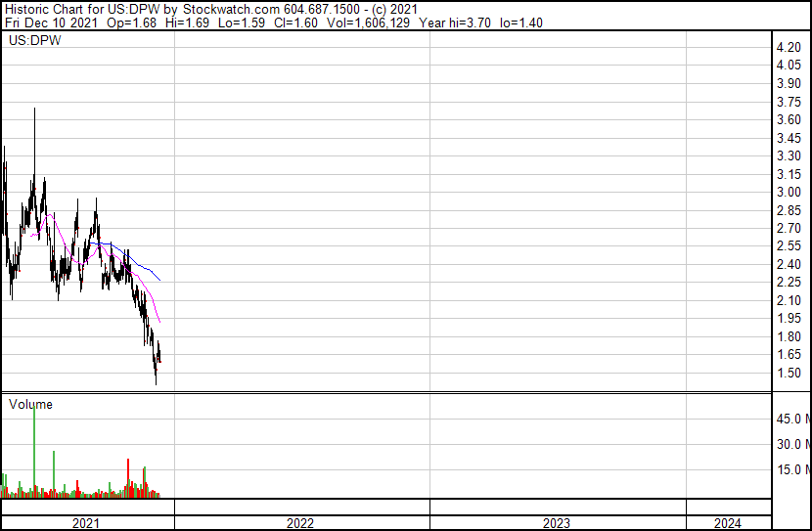
Task: Click the Volume panel label
Action: click(x=30, y=404)
